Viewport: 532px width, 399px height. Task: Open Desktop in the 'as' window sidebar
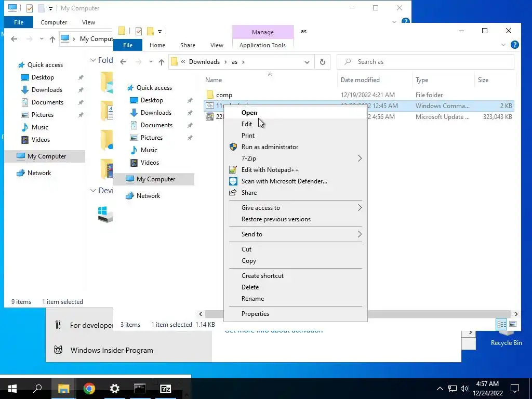coord(152,100)
